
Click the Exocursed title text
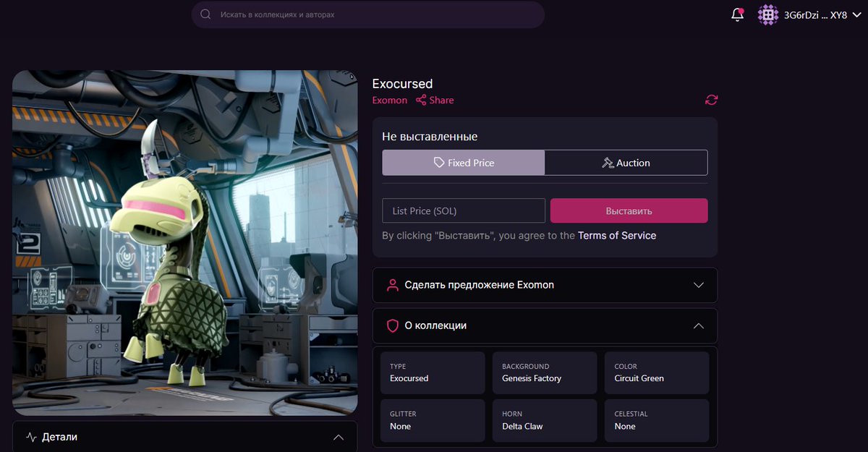click(402, 84)
